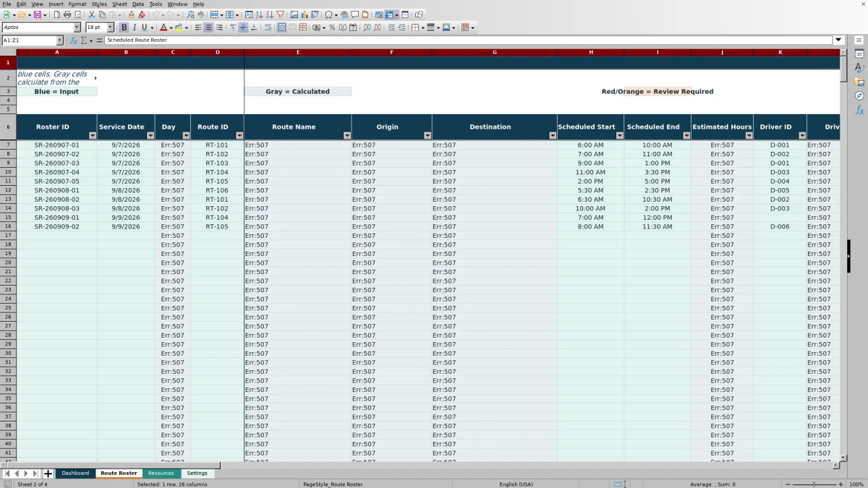The width and height of the screenshot is (868, 488).
Task: Click the Draw Functions shapes icon
Action: (x=419, y=14)
